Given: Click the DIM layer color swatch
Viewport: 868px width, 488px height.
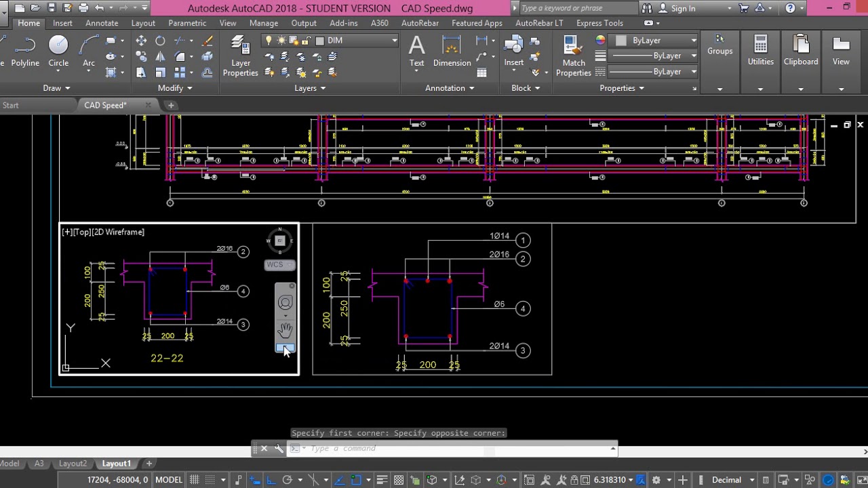Looking at the screenshot, I should (x=320, y=41).
